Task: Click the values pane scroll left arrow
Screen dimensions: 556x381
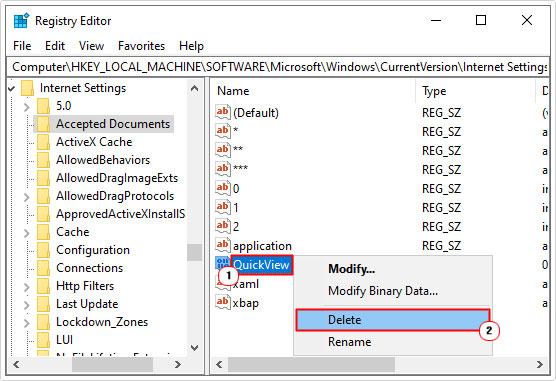Action: click(219, 364)
